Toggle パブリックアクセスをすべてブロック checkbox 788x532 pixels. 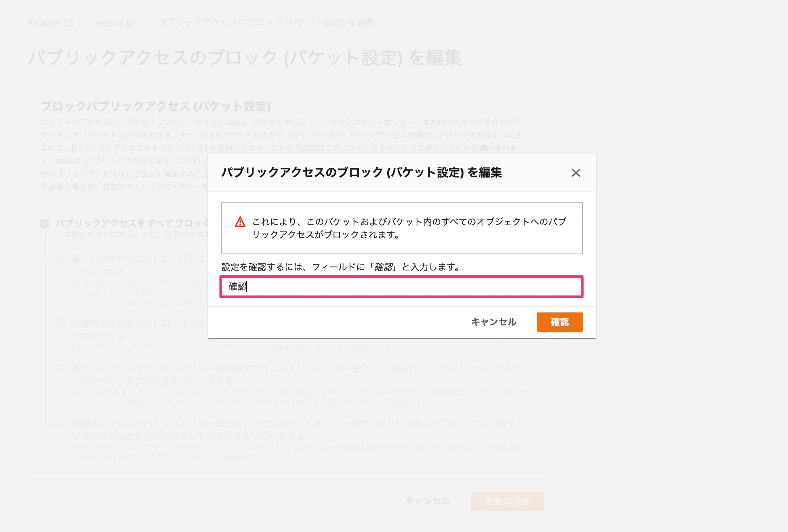coord(45,223)
